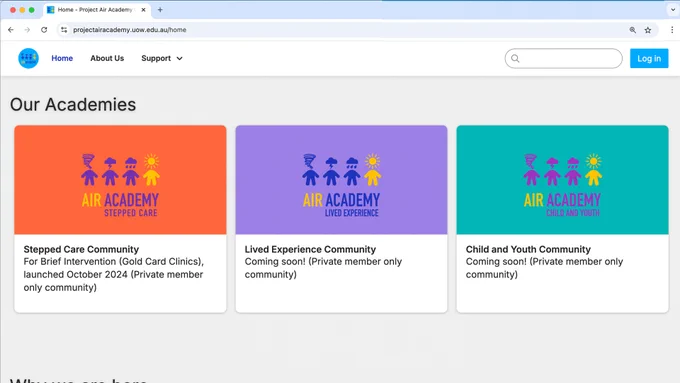The height and width of the screenshot is (383, 680).
Task: Open site information icon in address bar
Action: pyautogui.click(x=64, y=30)
